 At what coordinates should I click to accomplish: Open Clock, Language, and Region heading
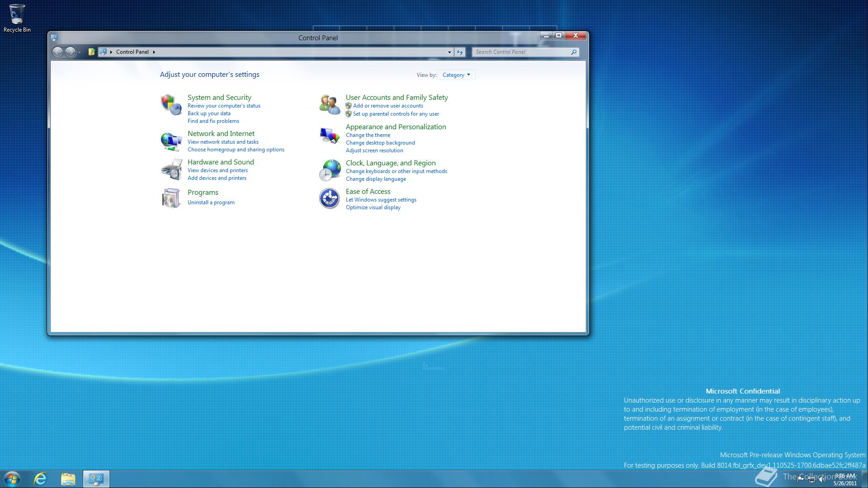[x=391, y=163]
